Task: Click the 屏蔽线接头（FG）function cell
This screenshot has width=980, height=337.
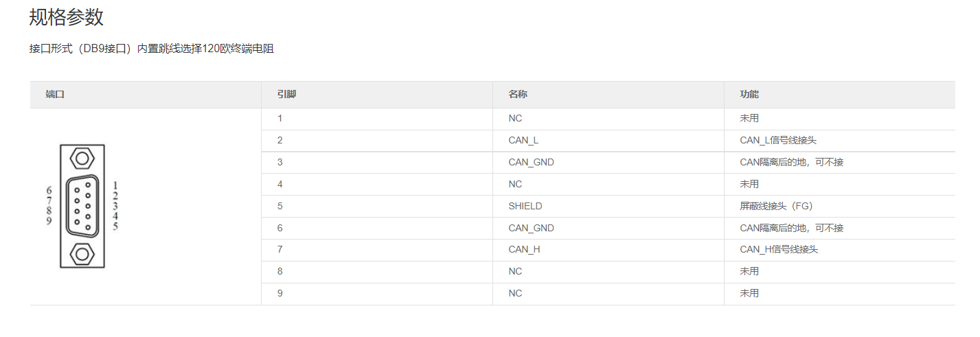Action: (776, 206)
